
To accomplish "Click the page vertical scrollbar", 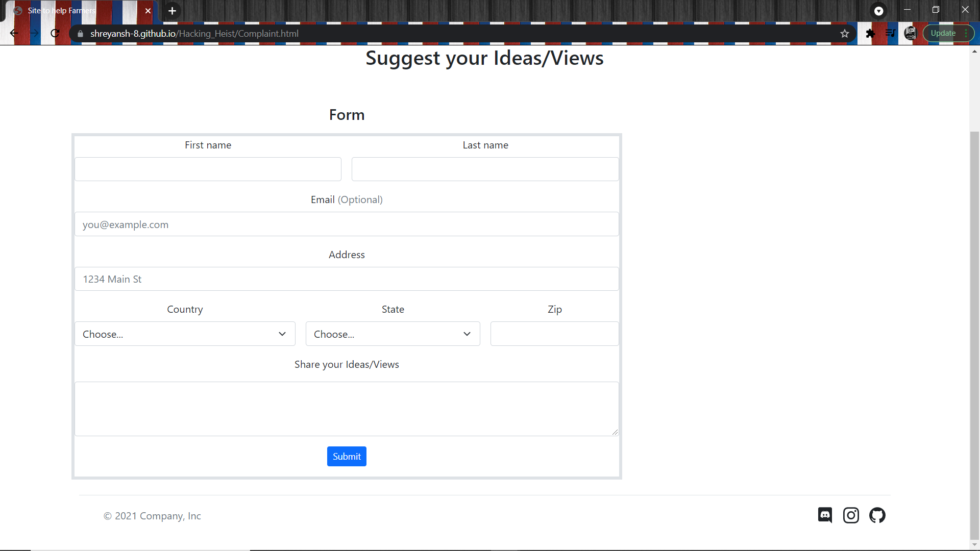I will click(x=974, y=332).
